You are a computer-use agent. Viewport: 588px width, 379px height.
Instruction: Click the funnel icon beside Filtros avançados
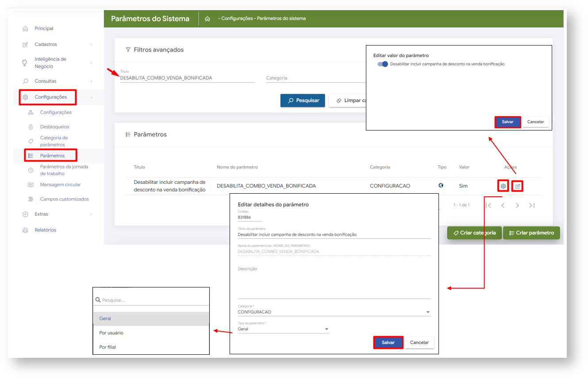point(128,50)
